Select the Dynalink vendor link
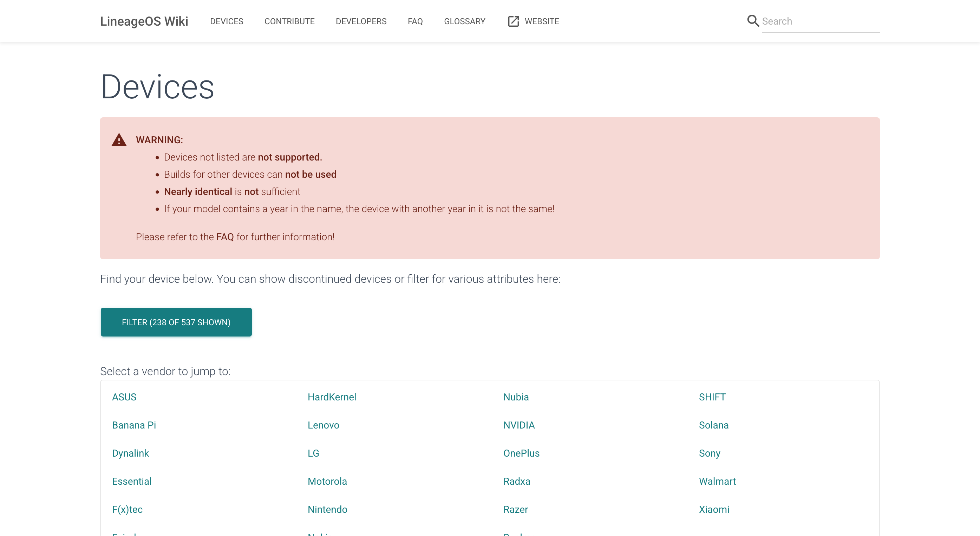The image size is (980, 536). click(x=130, y=453)
